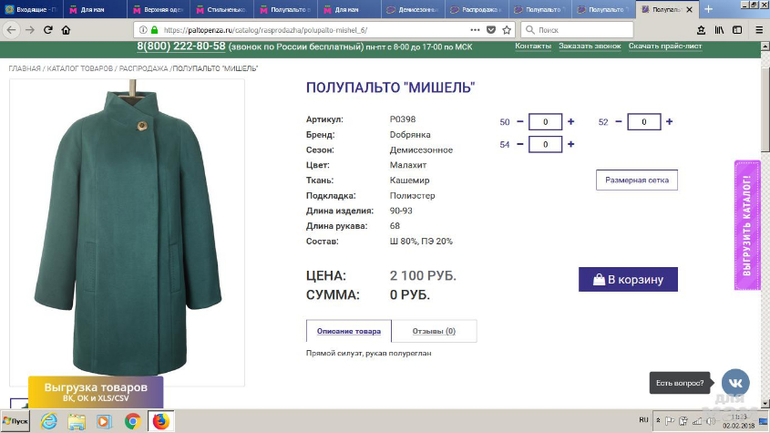The image size is (770, 433).
Task: Decrease quantity for size 52
Action: click(x=619, y=122)
